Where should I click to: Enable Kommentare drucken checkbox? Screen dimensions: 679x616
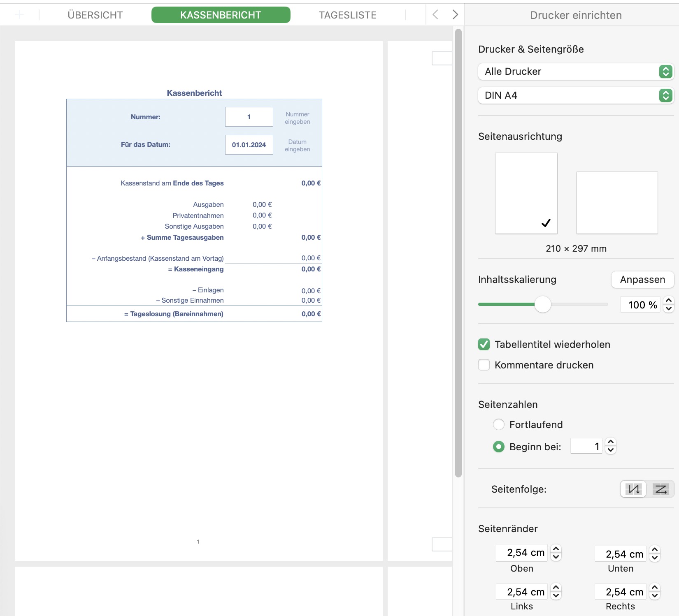pyautogui.click(x=484, y=365)
